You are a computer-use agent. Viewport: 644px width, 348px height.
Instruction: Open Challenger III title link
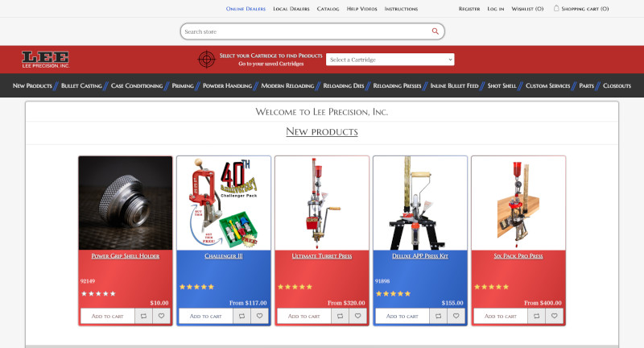[x=224, y=256]
